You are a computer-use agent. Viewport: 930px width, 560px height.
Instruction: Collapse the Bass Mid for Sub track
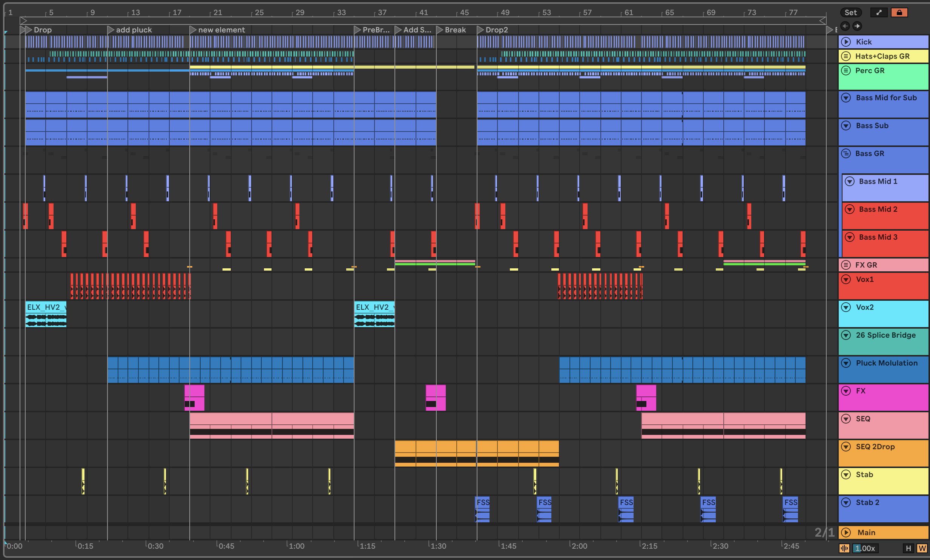[x=846, y=98]
